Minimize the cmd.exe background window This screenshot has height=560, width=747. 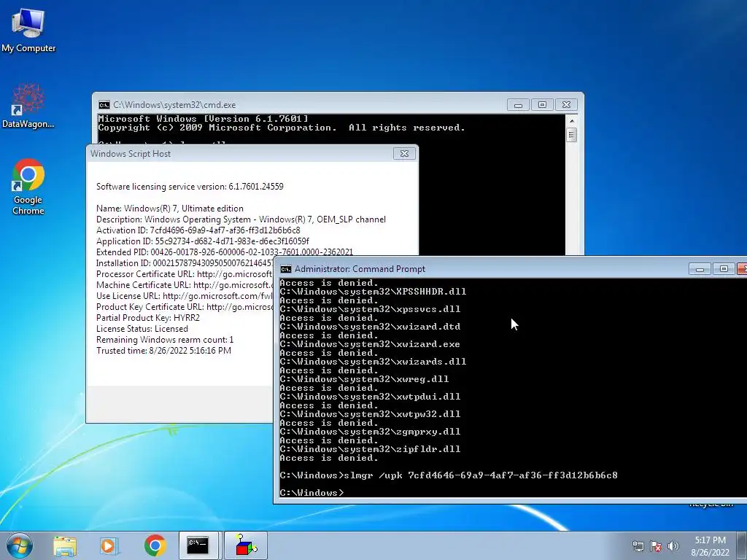pos(518,105)
